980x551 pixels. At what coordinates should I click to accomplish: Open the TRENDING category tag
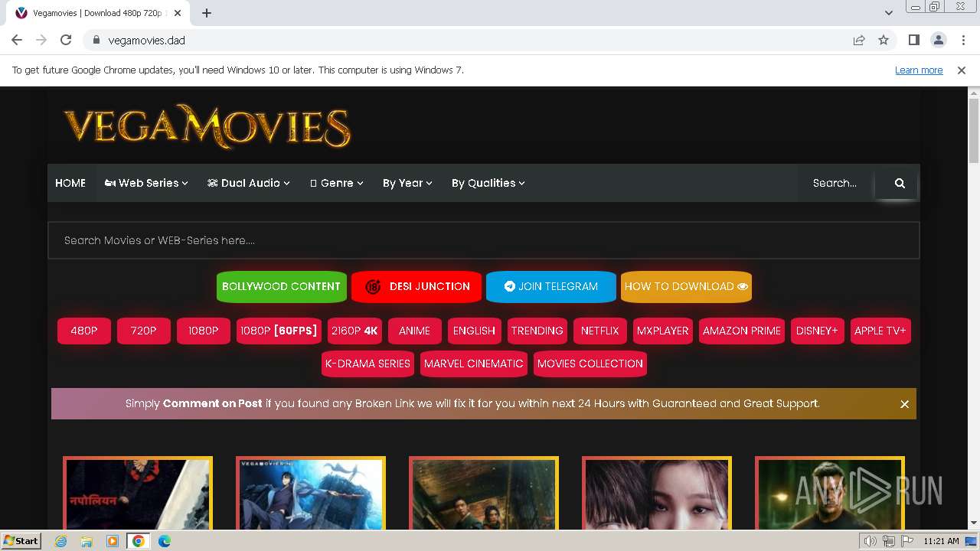coord(537,331)
